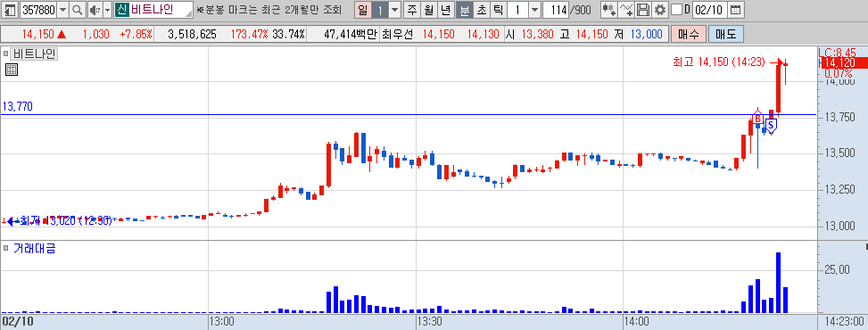This screenshot has width=868, height=330.
Task: Click the volume value 3,518,625
Action: (x=192, y=34)
